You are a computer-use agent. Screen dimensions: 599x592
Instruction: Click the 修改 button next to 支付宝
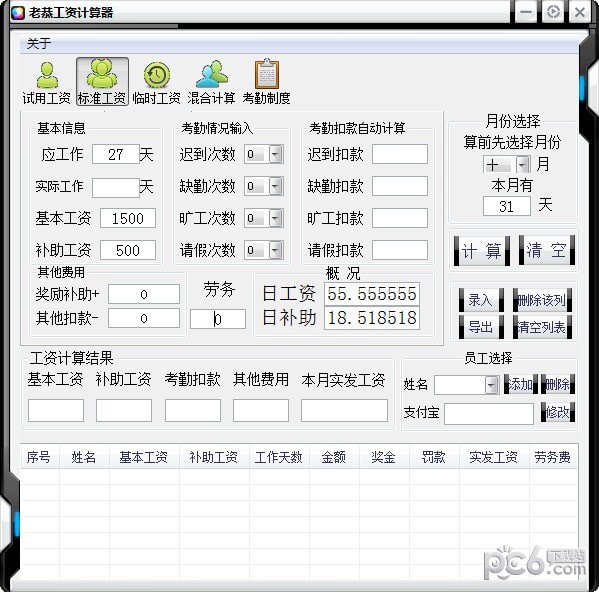tap(558, 412)
